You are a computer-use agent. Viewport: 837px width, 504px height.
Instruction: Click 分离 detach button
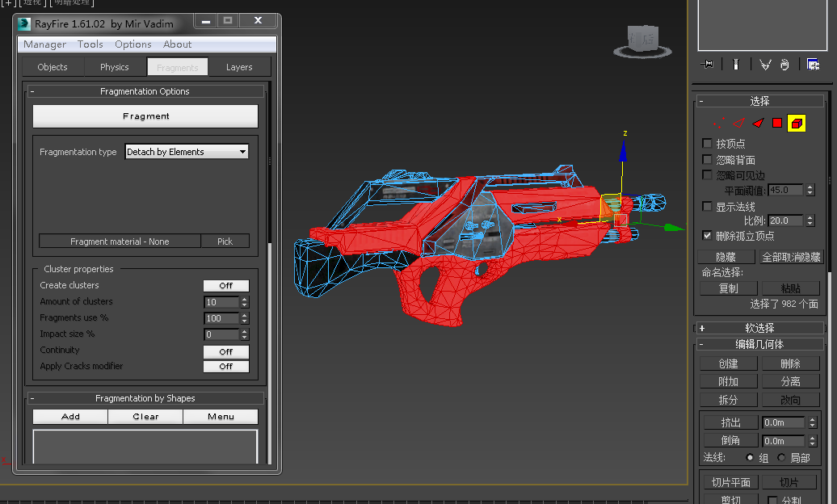(x=791, y=381)
